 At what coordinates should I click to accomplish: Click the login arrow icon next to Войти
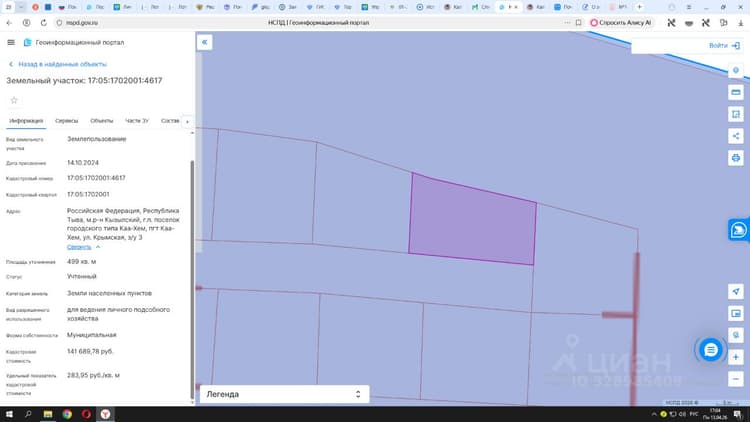pos(736,46)
